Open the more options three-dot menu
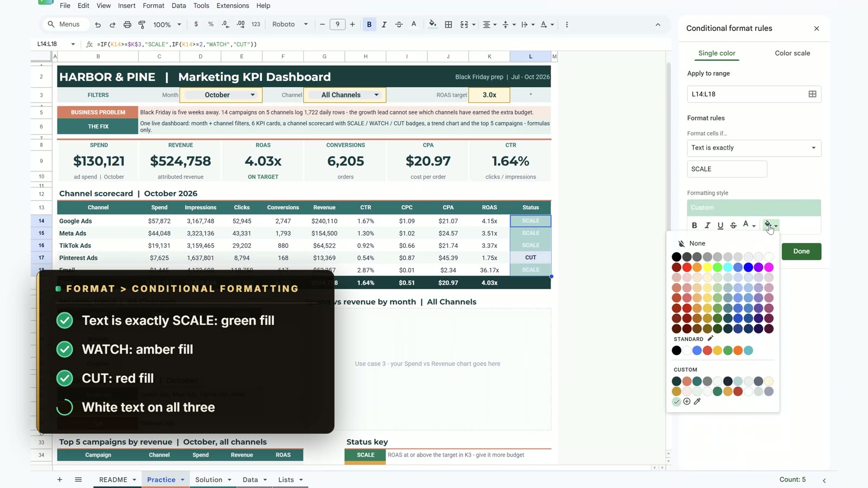 coord(567,24)
